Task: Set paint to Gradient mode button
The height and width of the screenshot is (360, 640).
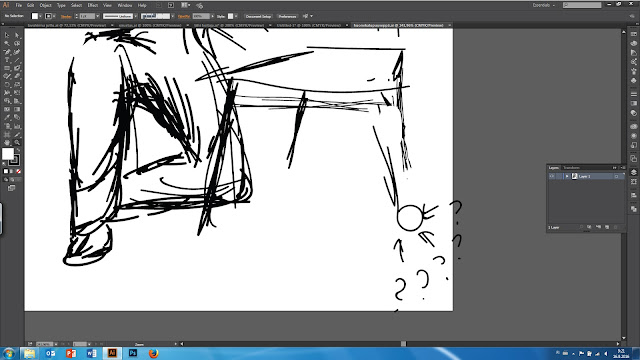Action: point(12,171)
